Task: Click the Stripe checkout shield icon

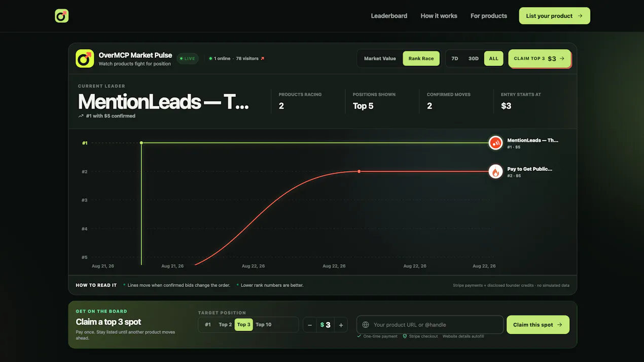Action: tap(405, 336)
